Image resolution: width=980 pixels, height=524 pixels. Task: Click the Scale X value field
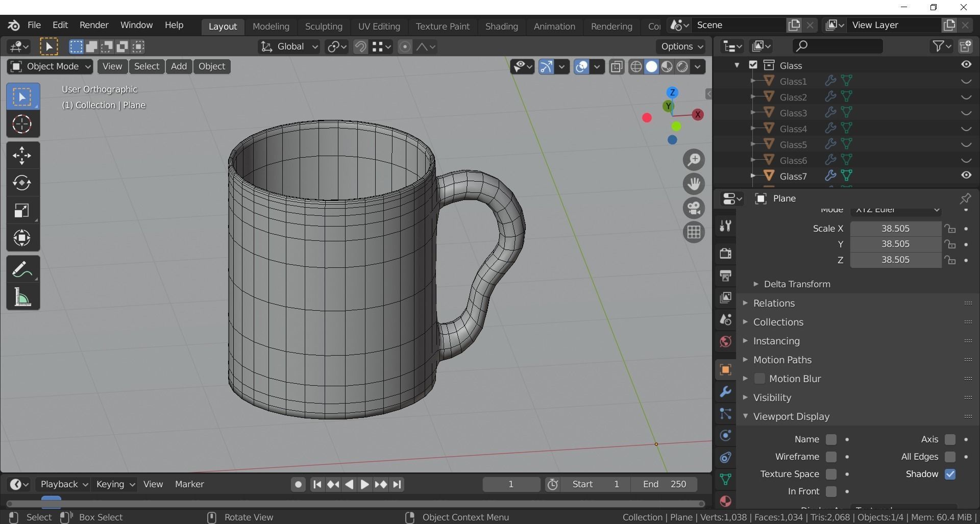click(895, 229)
